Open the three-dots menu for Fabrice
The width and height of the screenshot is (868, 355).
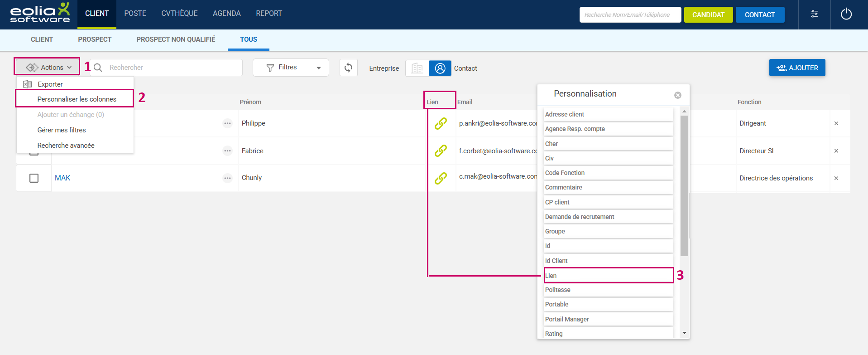(x=227, y=151)
